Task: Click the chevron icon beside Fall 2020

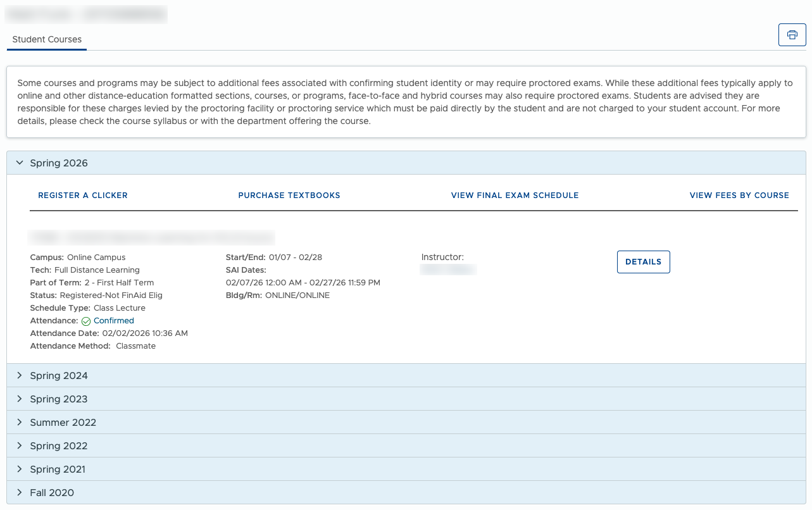Action: tap(20, 492)
